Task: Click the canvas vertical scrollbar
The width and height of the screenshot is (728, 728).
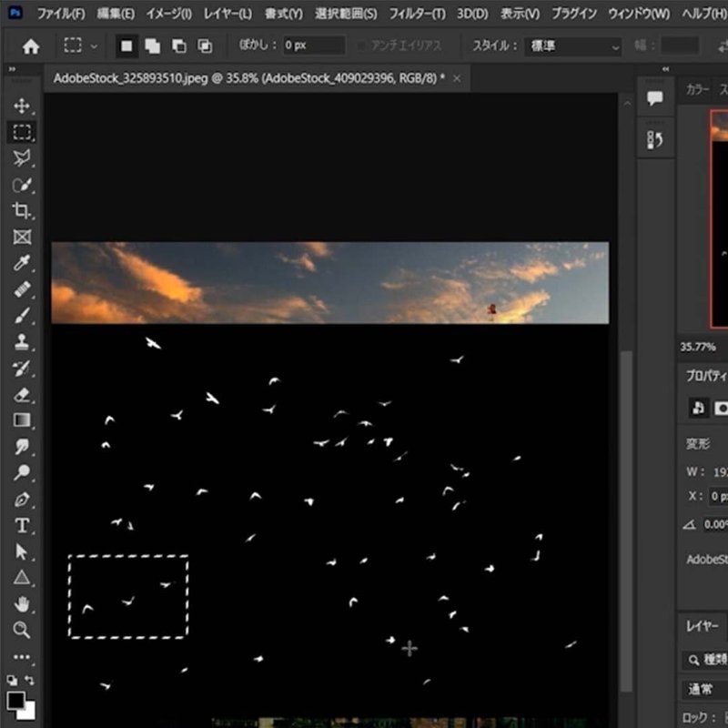Action: coord(627,521)
